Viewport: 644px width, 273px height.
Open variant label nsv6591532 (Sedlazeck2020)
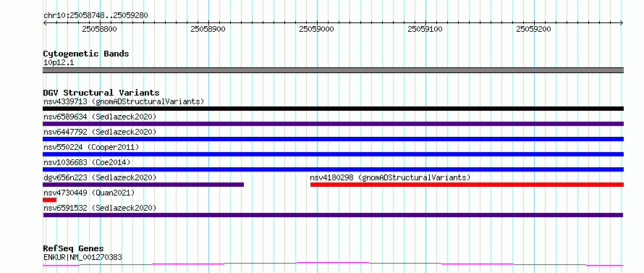coord(100,208)
